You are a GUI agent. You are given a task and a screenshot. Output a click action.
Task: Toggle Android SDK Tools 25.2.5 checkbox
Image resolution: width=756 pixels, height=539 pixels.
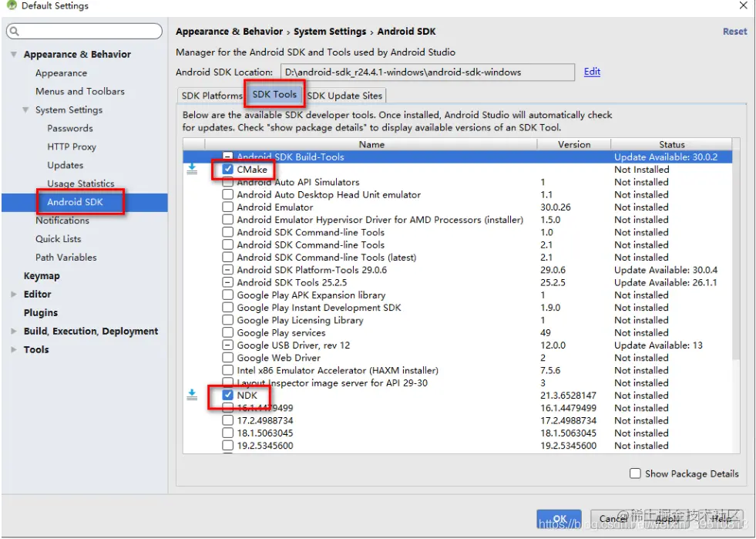coord(228,282)
